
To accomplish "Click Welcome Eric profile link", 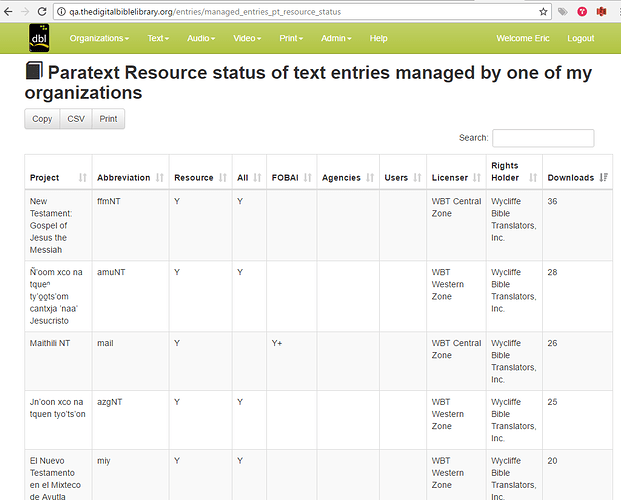I will tap(523, 38).
